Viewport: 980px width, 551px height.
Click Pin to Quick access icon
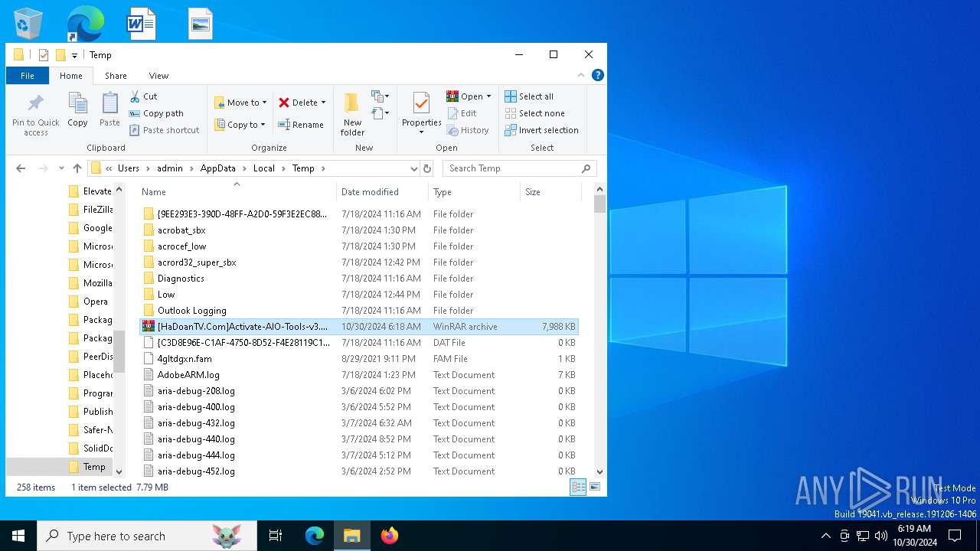36,116
